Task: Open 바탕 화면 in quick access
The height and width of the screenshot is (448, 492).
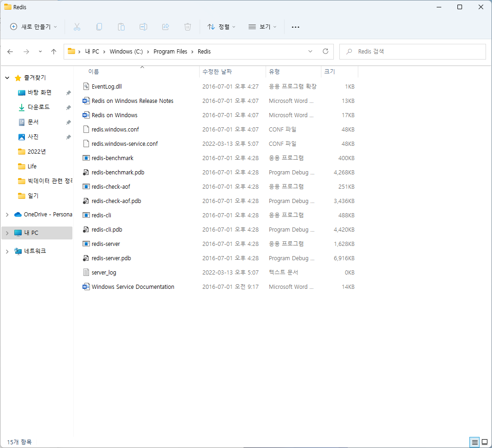Action: pyautogui.click(x=40, y=92)
